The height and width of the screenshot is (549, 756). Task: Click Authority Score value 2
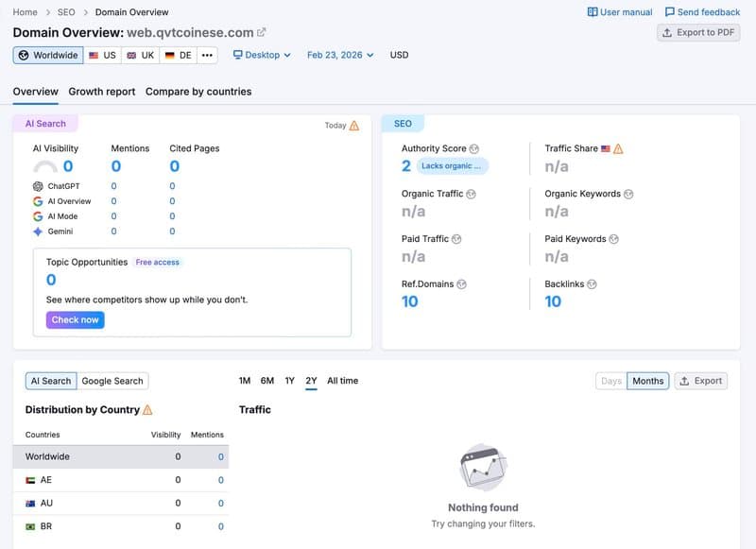coord(406,165)
